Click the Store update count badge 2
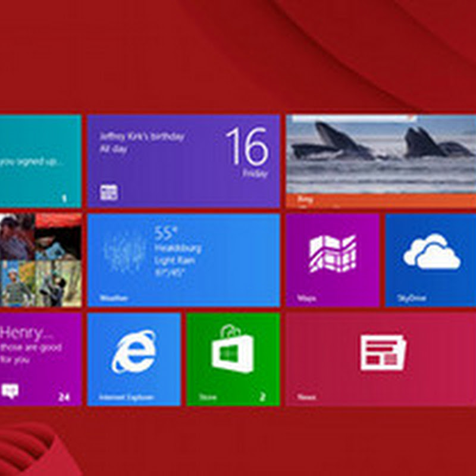This screenshot has height=476, width=476. 262,396
